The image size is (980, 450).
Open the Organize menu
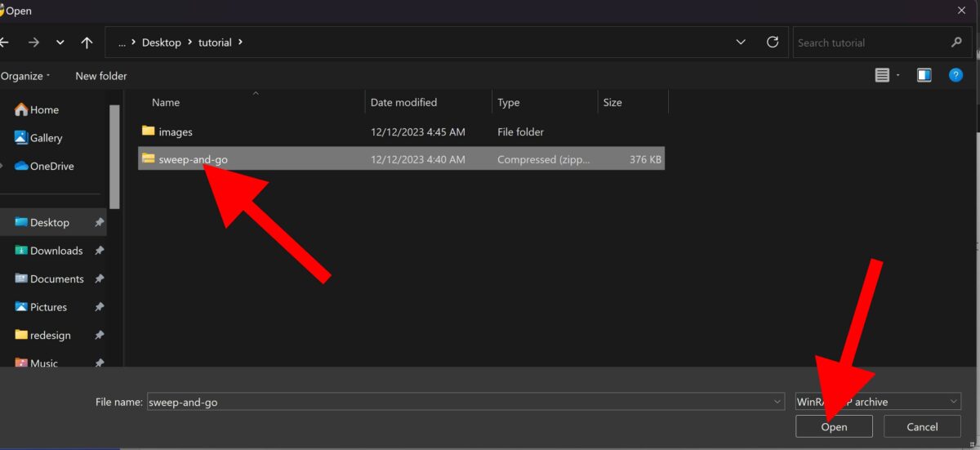click(x=25, y=76)
